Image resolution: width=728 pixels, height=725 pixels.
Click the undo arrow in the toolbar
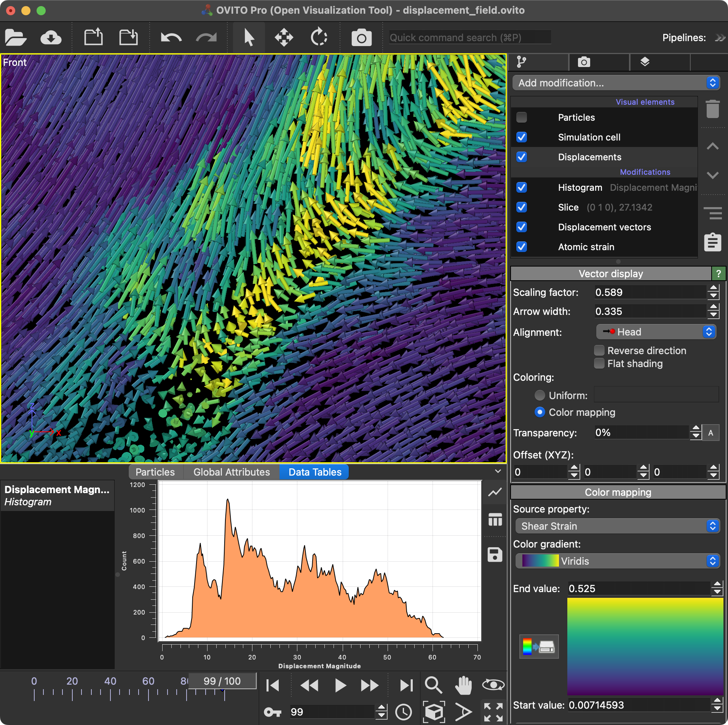coord(171,38)
